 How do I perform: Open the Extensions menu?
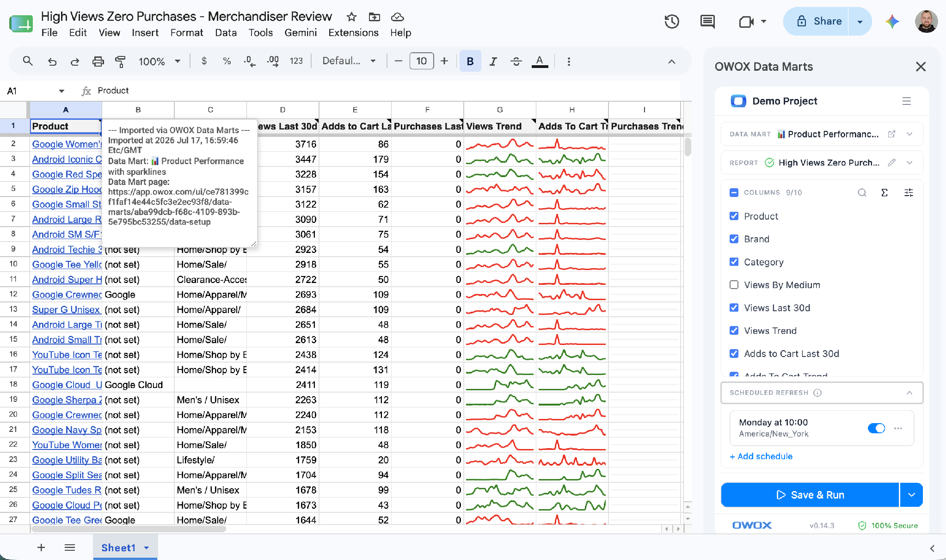(353, 32)
